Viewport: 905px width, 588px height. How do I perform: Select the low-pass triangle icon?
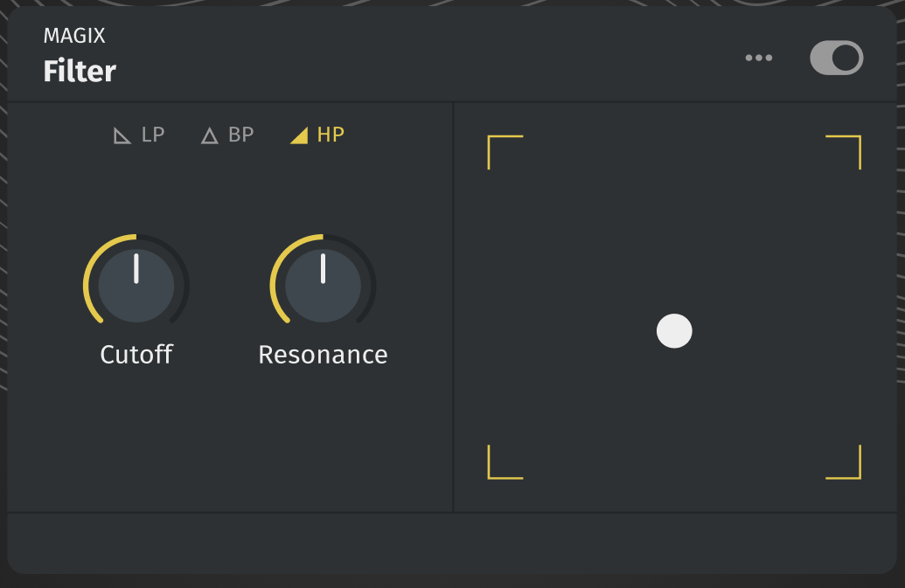[x=122, y=135]
